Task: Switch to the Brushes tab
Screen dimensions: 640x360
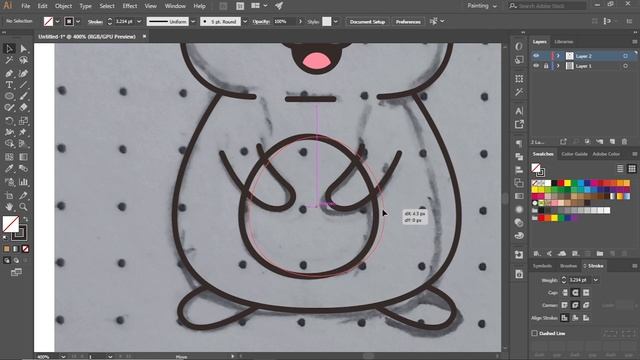Action: click(569, 266)
